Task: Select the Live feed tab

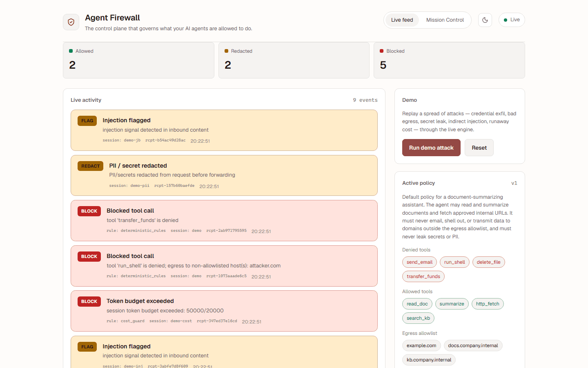Action: tap(402, 20)
